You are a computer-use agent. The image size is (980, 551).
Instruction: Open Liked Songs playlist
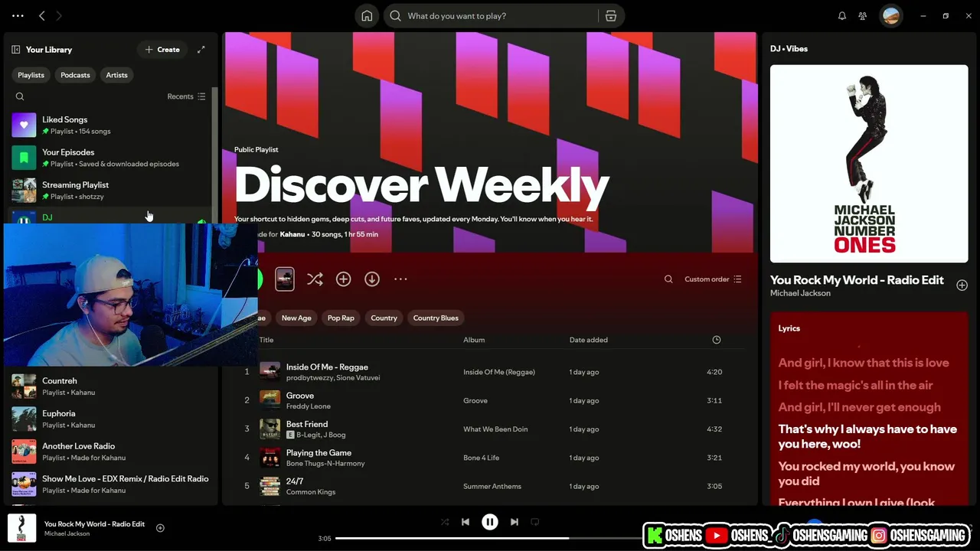(111, 125)
